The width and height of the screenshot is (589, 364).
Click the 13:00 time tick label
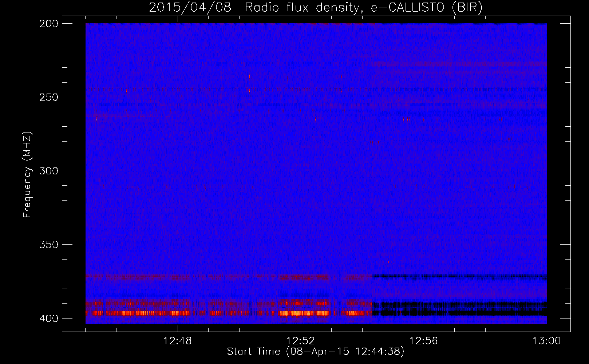tap(547, 341)
